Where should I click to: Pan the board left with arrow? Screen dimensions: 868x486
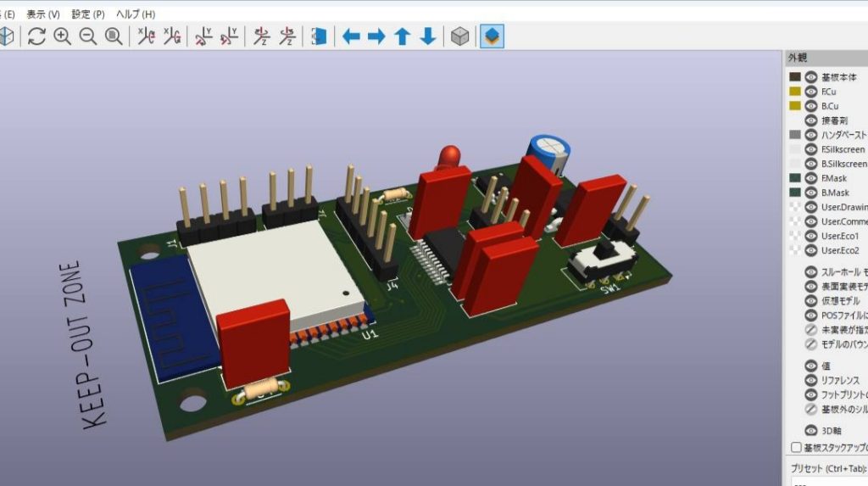pyautogui.click(x=351, y=36)
